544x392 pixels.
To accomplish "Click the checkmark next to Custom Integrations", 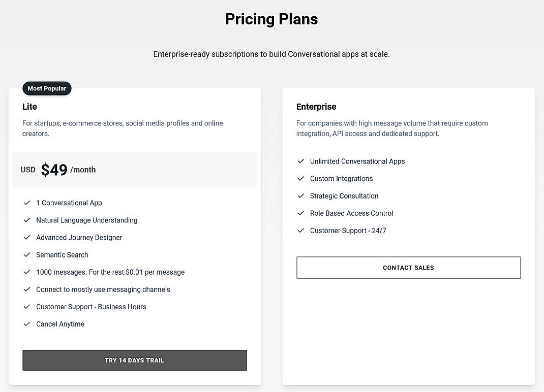I will click(300, 178).
